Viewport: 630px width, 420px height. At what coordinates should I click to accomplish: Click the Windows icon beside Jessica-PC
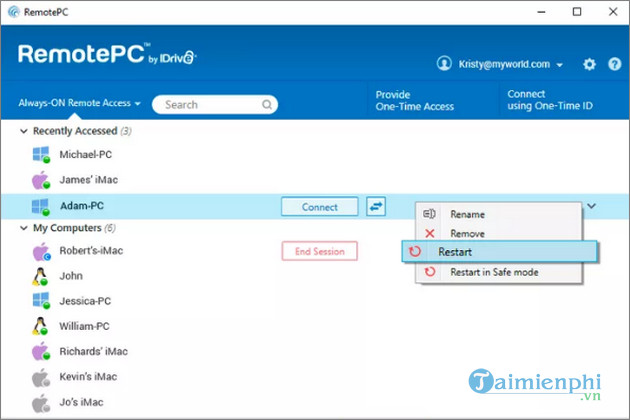click(41, 301)
